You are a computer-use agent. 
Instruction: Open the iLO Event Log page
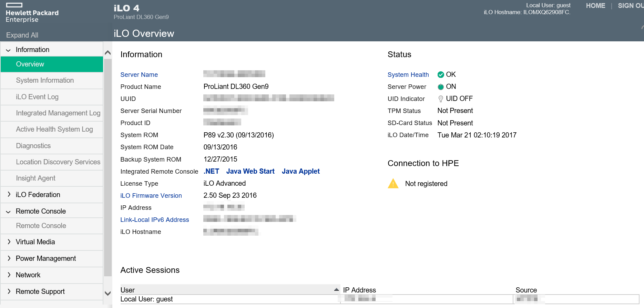click(37, 97)
